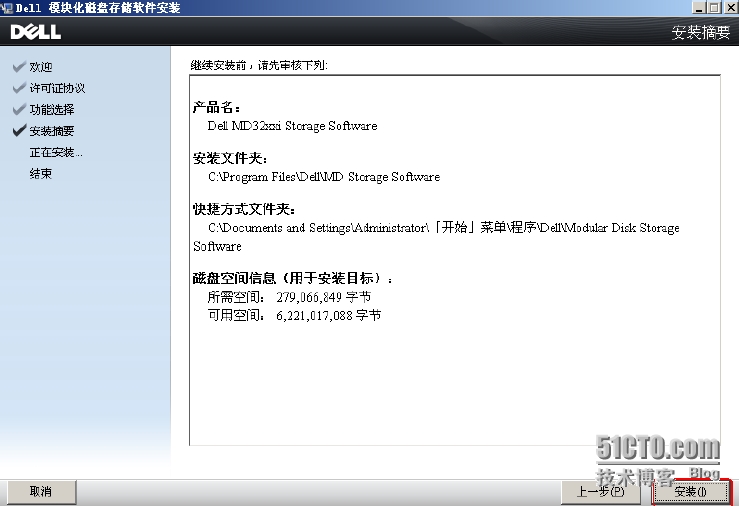Minimize the installer window

click(699, 8)
